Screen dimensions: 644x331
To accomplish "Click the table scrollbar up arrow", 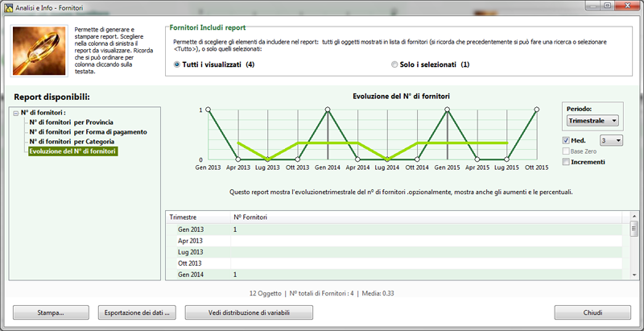I will pyautogui.click(x=634, y=216).
